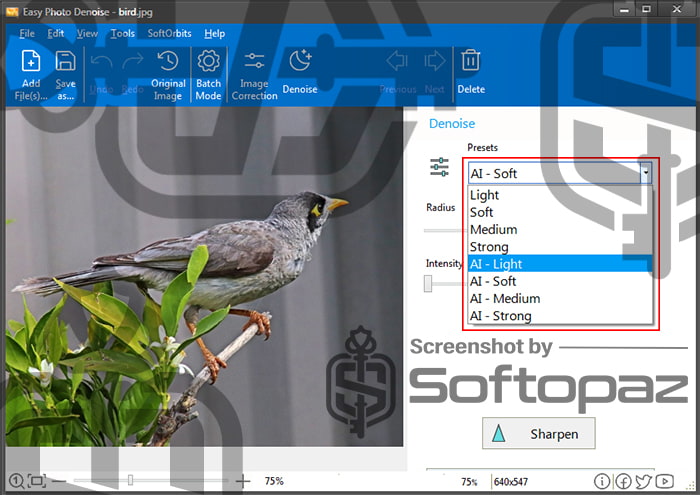The width and height of the screenshot is (700, 495).
Task: Open the Edit menu
Action: coord(56,33)
